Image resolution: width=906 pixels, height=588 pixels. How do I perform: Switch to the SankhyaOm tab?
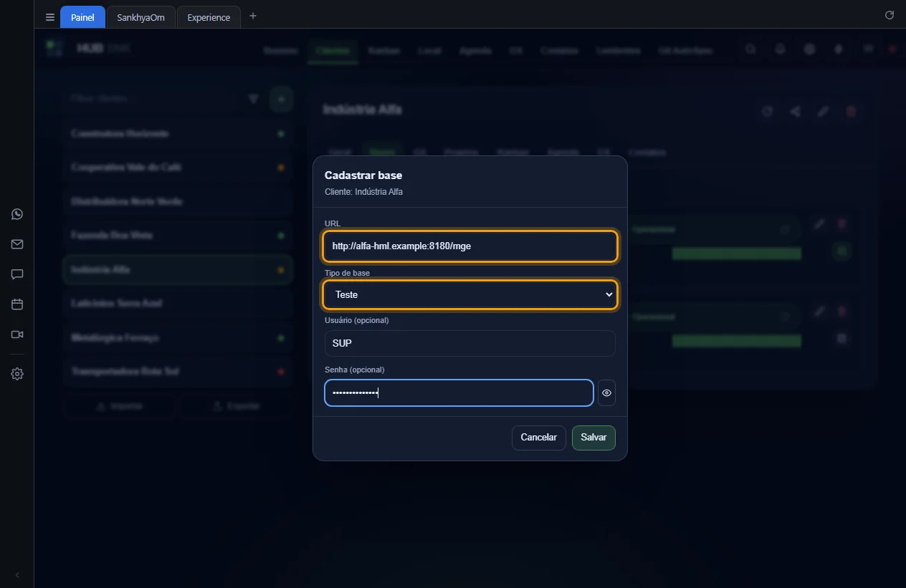tap(140, 17)
